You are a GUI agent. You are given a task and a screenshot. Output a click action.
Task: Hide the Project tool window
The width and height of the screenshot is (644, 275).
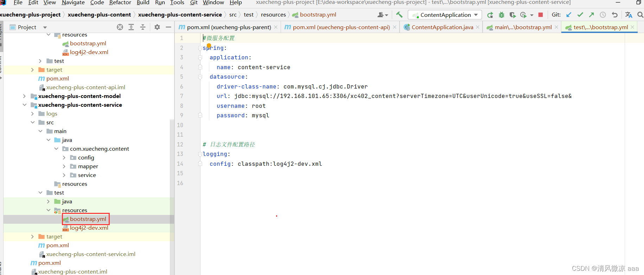(x=168, y=27)
